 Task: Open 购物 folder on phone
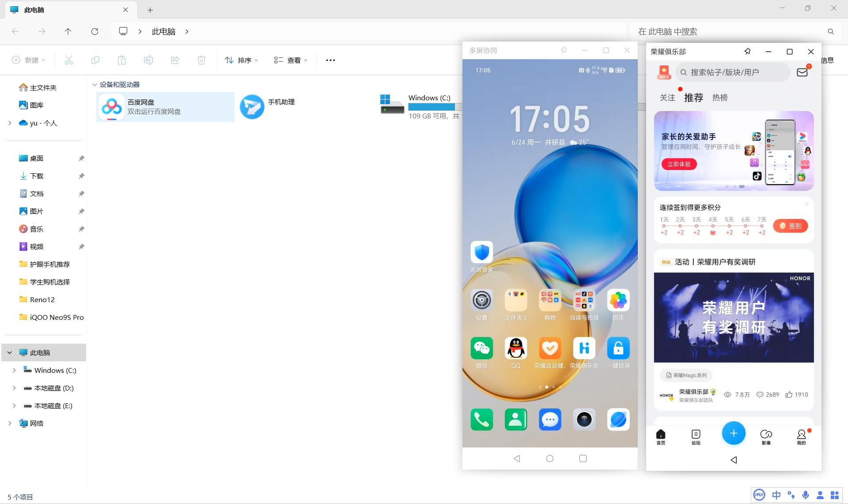pyautogui.click(x=550, y=300)
